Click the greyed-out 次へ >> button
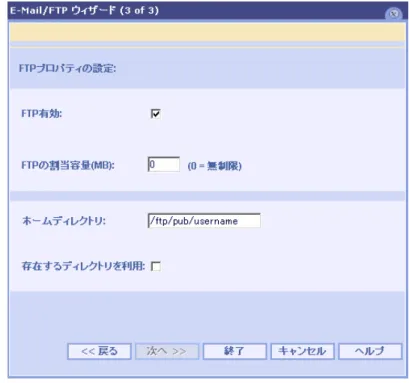Screen dimensions: 409x383 tap(167, 351)
